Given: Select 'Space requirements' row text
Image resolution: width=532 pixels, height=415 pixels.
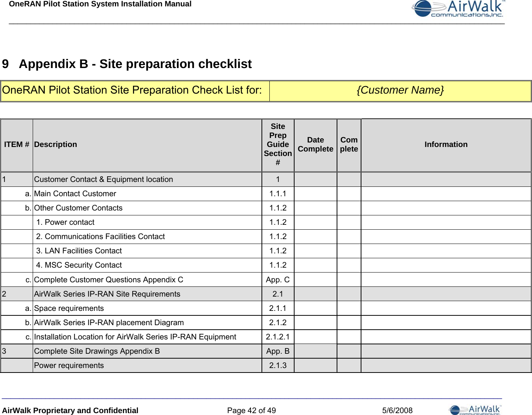Looking at the screenshot, I should [69, 308].
